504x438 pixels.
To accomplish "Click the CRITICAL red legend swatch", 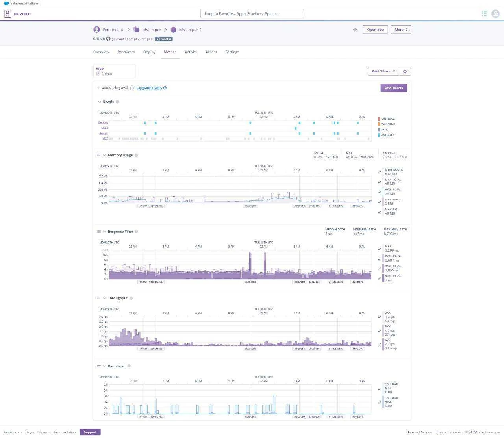I will pos(379,119).
